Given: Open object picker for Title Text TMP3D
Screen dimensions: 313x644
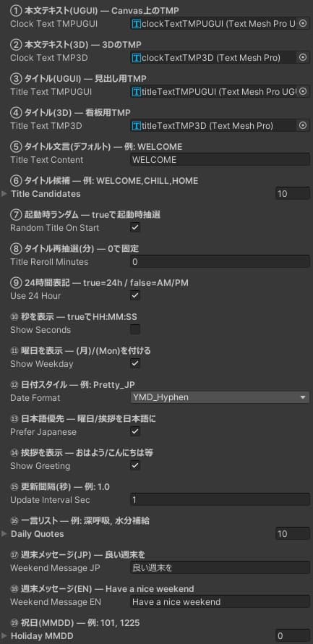Looking at the screenshot, I should coord(303,126).
